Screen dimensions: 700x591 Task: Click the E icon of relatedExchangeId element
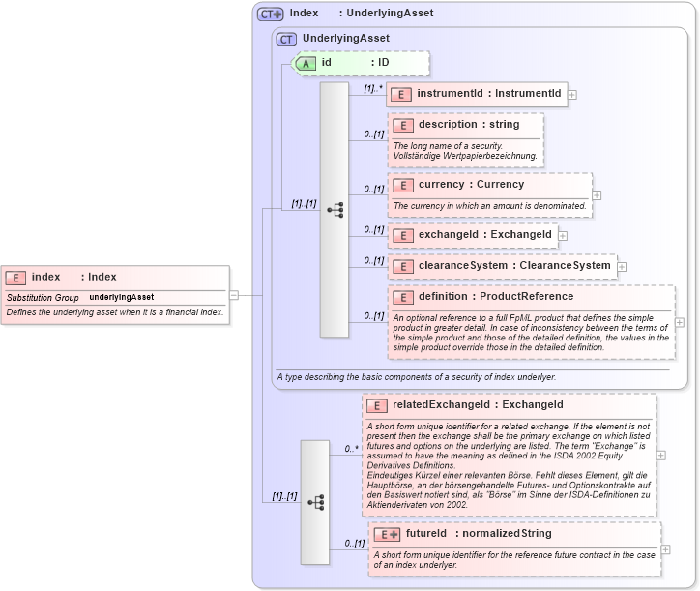(x=377, y=405)
